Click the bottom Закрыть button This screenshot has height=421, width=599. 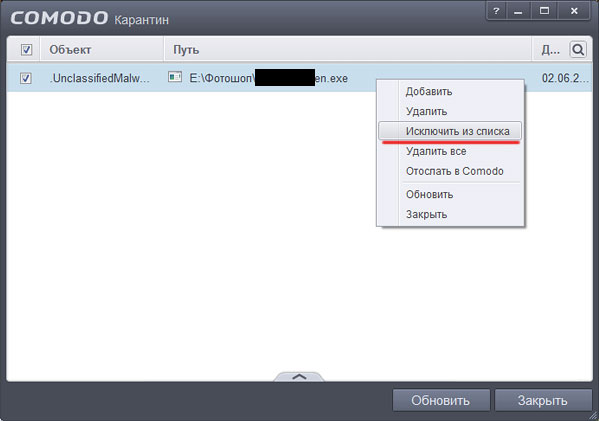[x=543, y=400]
